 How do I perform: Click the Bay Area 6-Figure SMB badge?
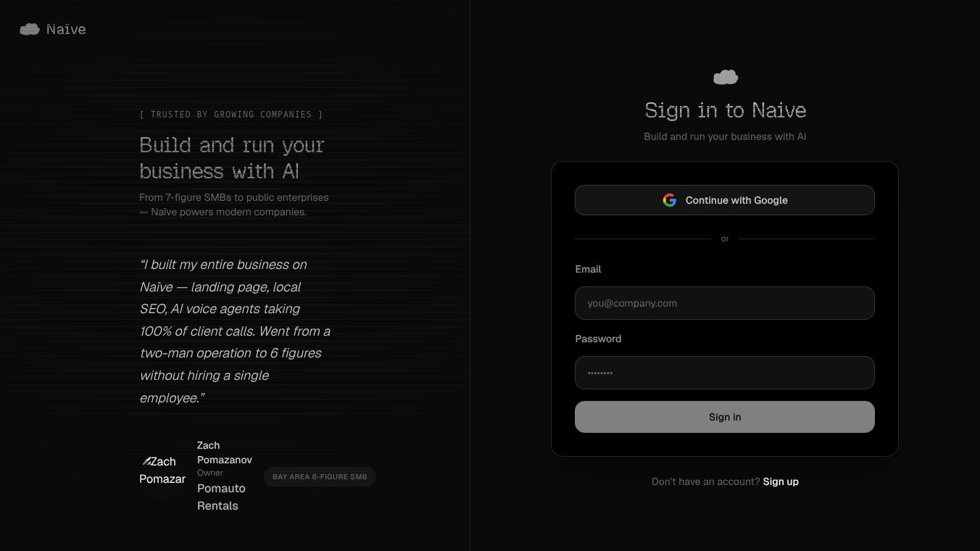click(320, 476)
